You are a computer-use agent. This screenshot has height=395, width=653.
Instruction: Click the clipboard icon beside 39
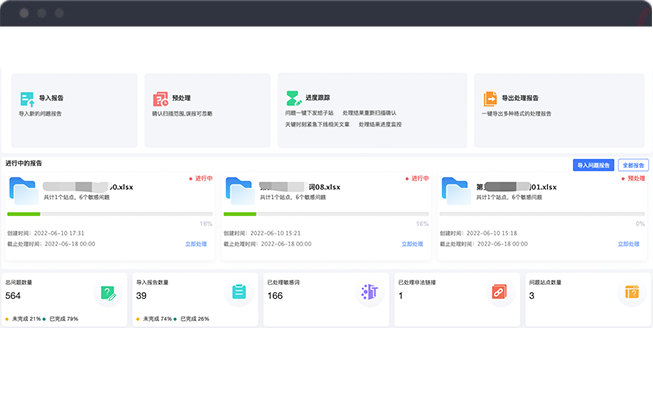[x=239, y=292]
